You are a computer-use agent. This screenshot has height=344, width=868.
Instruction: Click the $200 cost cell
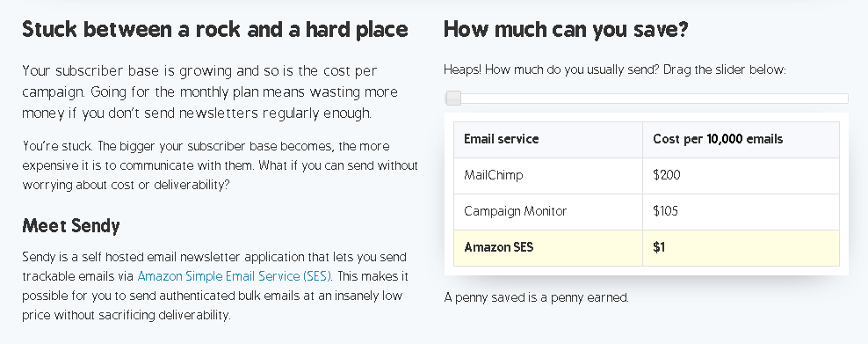(741, 176)
